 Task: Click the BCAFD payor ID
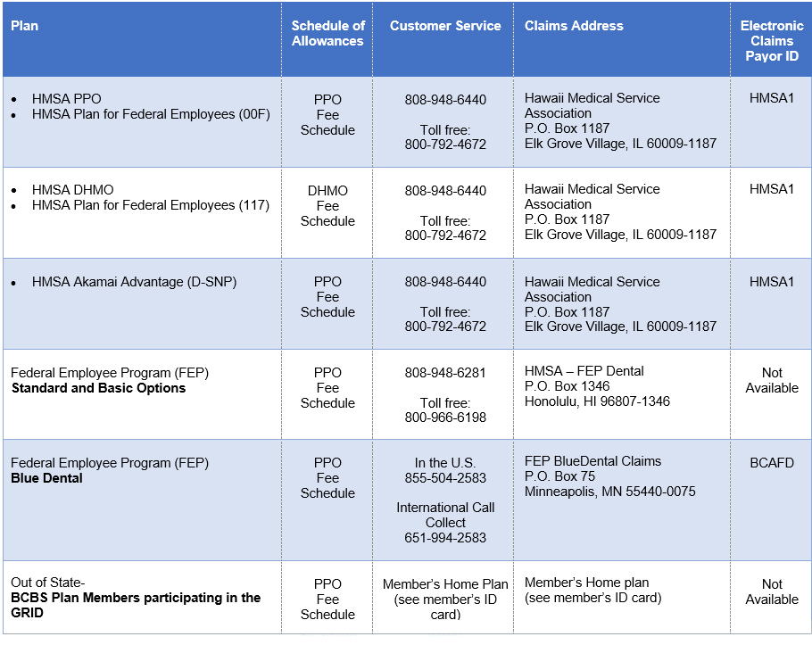click(x=772, y=463)
